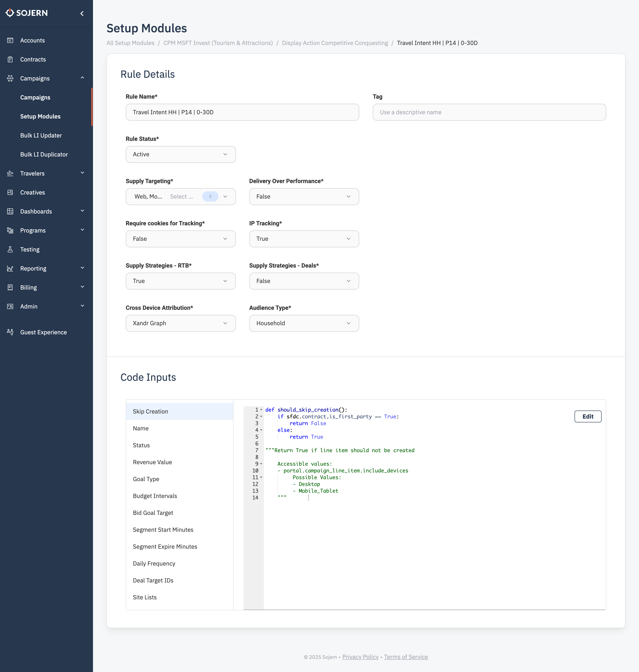This screenshot has width=639, height=672.
Task: Open the Audience Type Household dropdown
Action: coord(304,323)
